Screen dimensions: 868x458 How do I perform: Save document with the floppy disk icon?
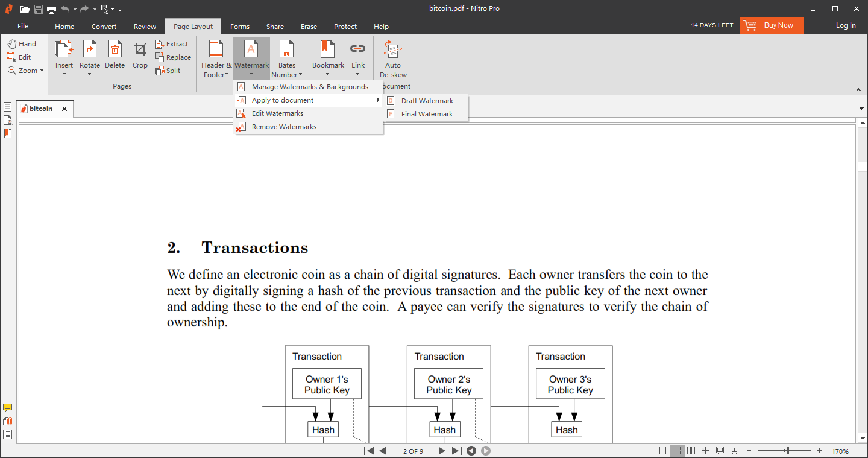tap(38, 9)
